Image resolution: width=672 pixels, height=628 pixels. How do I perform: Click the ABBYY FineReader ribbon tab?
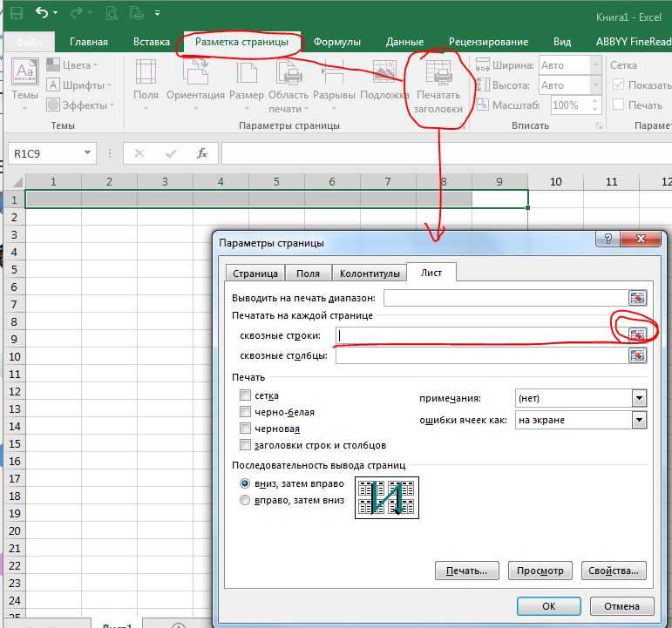[634, 42]
